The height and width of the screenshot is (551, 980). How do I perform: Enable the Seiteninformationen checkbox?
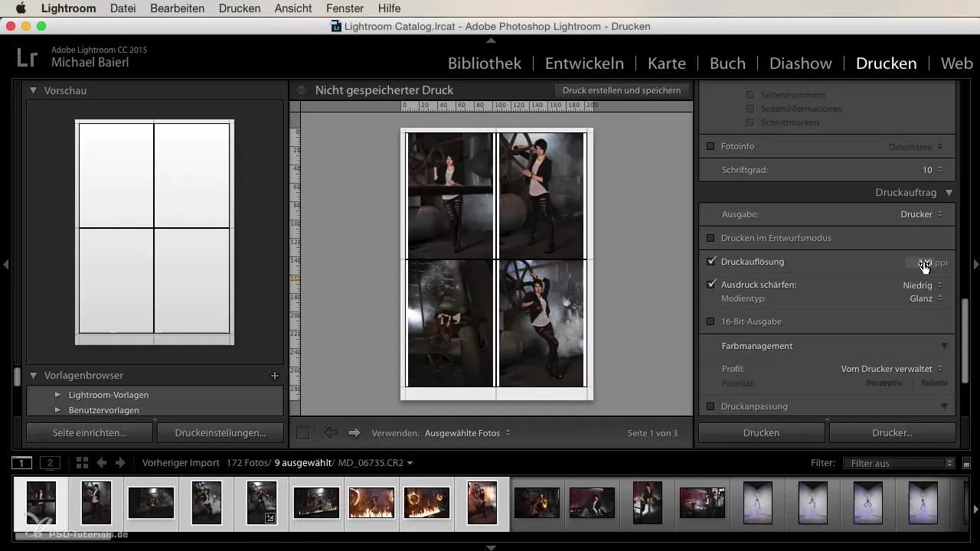(750, 109)
